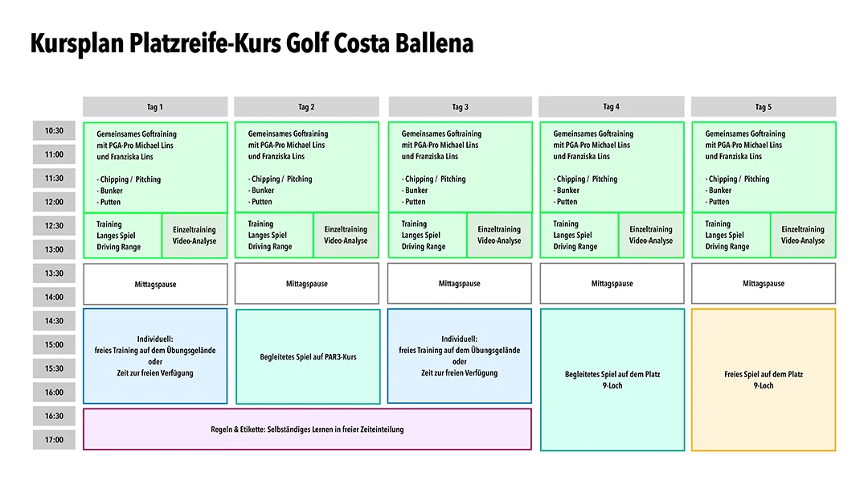Select the 15:00 time slot label
This screenshot has height=489, width=868.
(x=54, y=345)
